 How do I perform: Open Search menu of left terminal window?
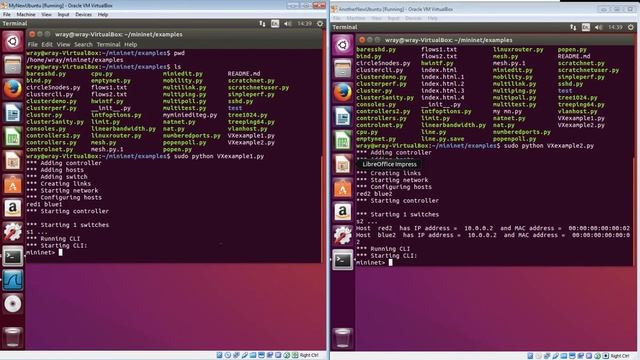(x=83, y=44)
